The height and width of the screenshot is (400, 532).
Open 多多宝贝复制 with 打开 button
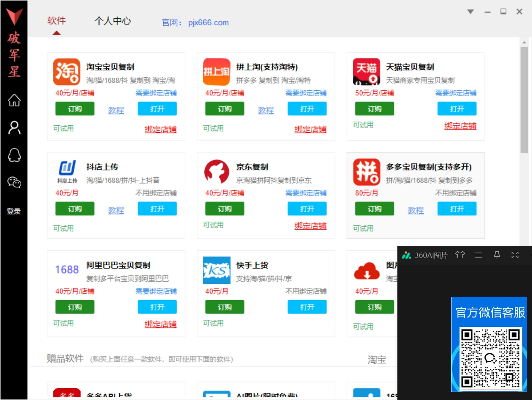(x=457, y=209)
